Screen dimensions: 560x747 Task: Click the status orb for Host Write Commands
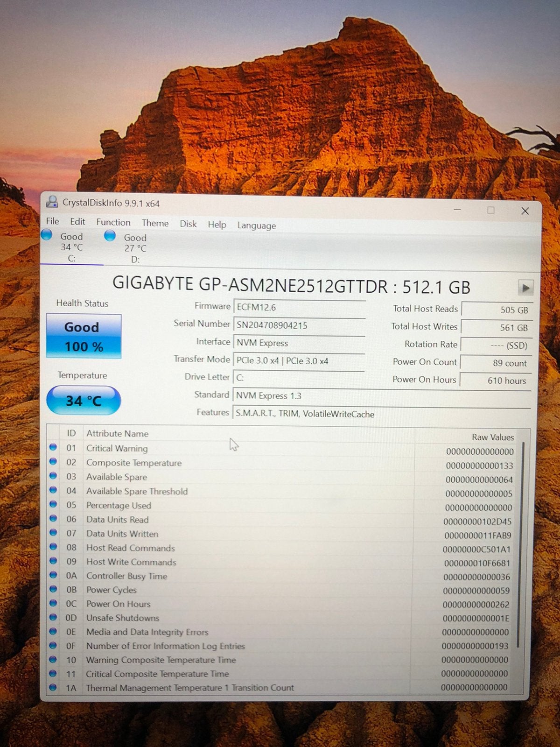click(x=53, y=561)
